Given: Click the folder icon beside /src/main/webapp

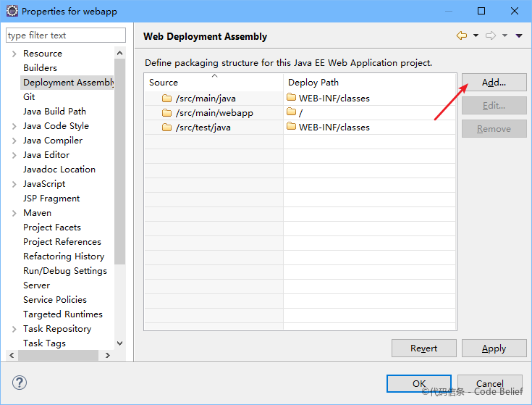Looking at the screenshot, I should click(166, 113).
